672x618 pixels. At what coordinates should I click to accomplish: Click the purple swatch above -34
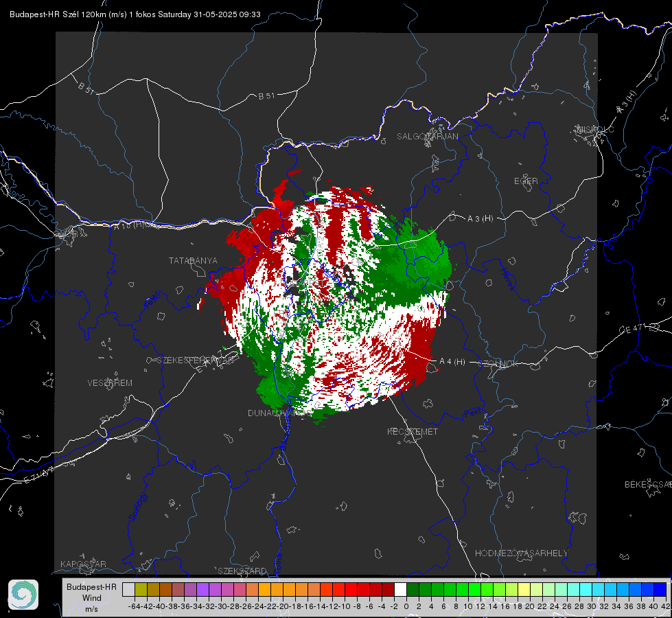click(x=202, y=589)
